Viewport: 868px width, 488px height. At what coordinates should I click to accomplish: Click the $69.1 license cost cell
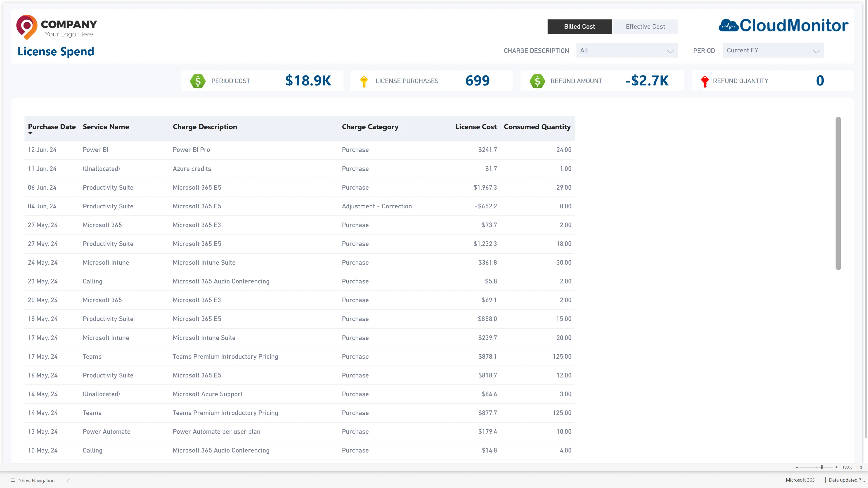(x=489, y=300)
